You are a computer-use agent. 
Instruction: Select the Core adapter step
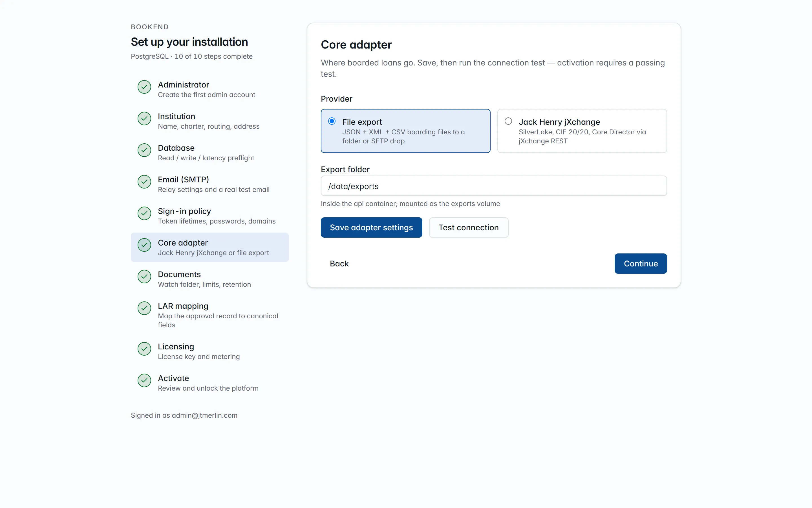coord(210,247)
